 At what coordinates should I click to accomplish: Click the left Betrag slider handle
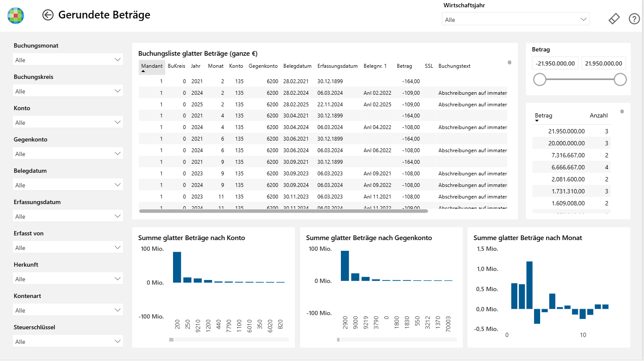click(x=540, y=79)
